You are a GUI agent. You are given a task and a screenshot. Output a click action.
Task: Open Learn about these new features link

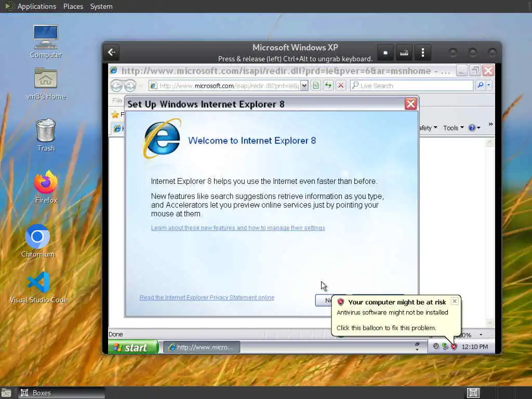[x=238, y=228]
